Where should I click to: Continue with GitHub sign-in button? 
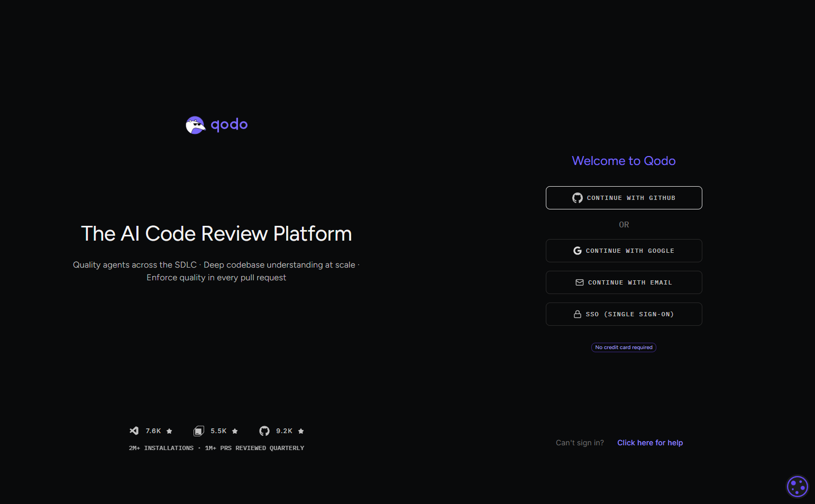[x=624, y=198]
